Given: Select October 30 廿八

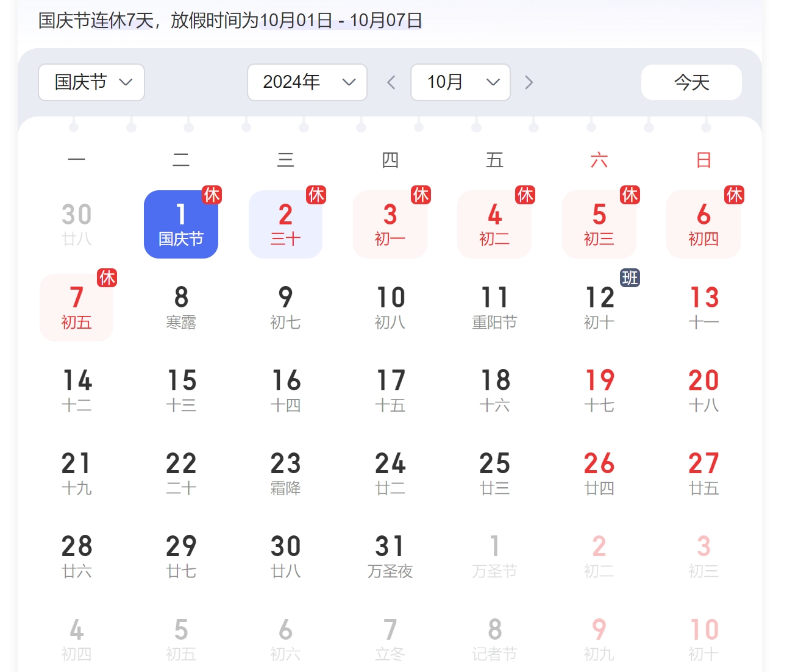Looking at the screenshot, I should point(286,556).
